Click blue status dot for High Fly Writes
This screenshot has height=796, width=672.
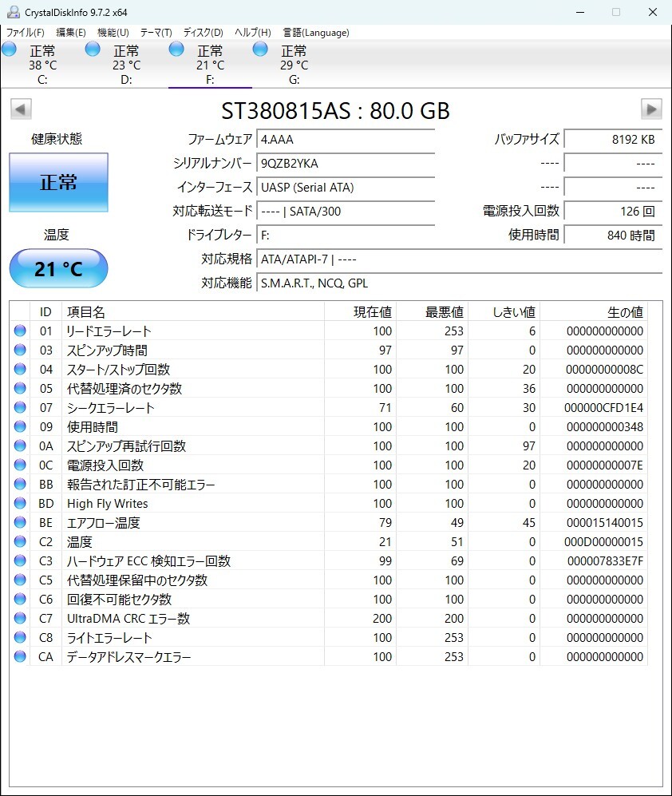click(x=20, y=504)
